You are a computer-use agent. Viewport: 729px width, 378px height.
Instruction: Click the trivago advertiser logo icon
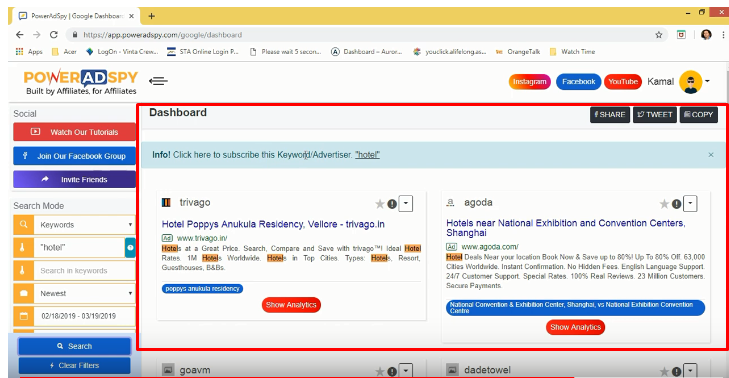click(x=166, y=202)
